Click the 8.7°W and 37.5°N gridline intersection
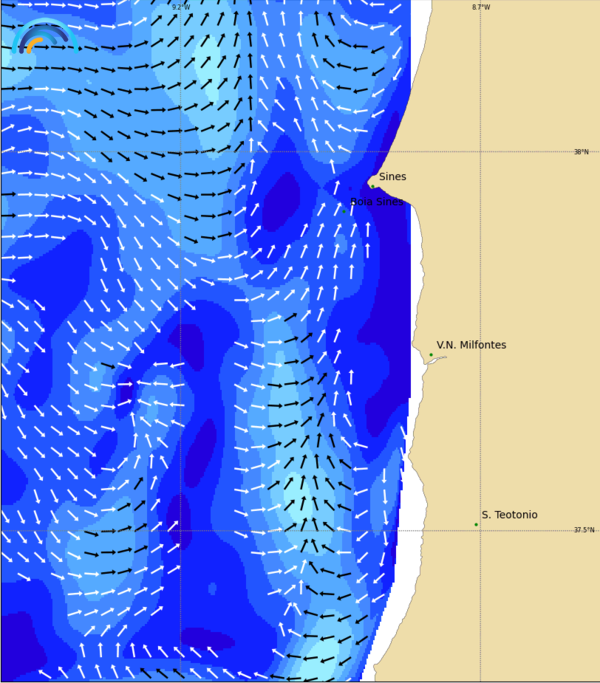The image size is (600, 683). (480, 530)
